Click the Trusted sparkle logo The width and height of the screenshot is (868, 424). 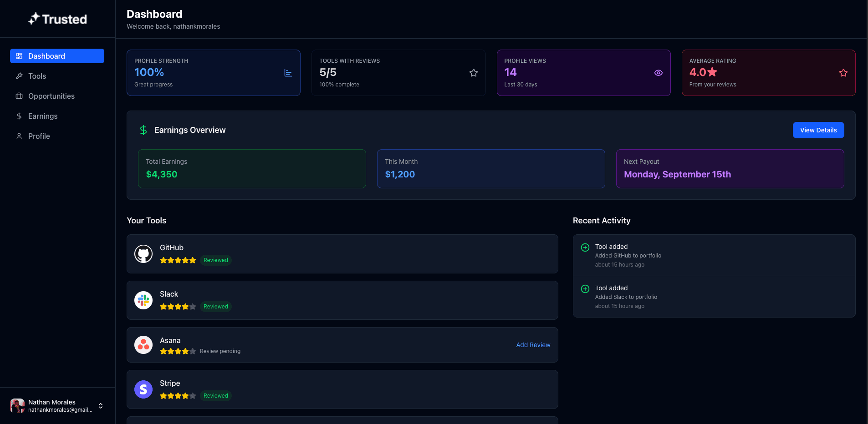click(57, 19)
